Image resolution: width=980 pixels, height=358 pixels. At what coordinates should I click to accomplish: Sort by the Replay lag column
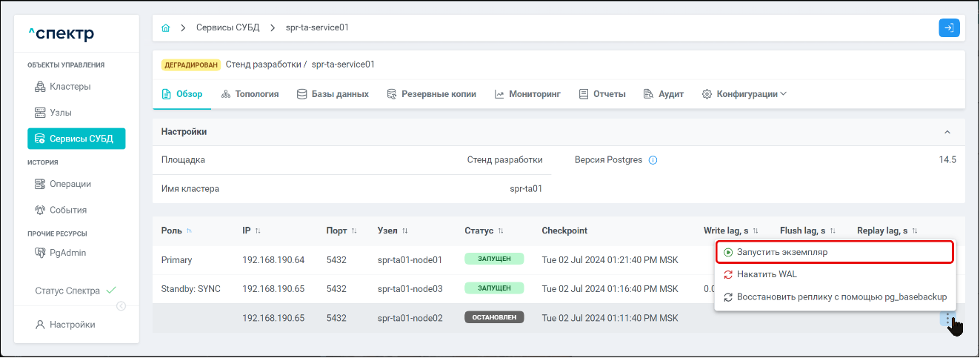click(x=915, y=231)
